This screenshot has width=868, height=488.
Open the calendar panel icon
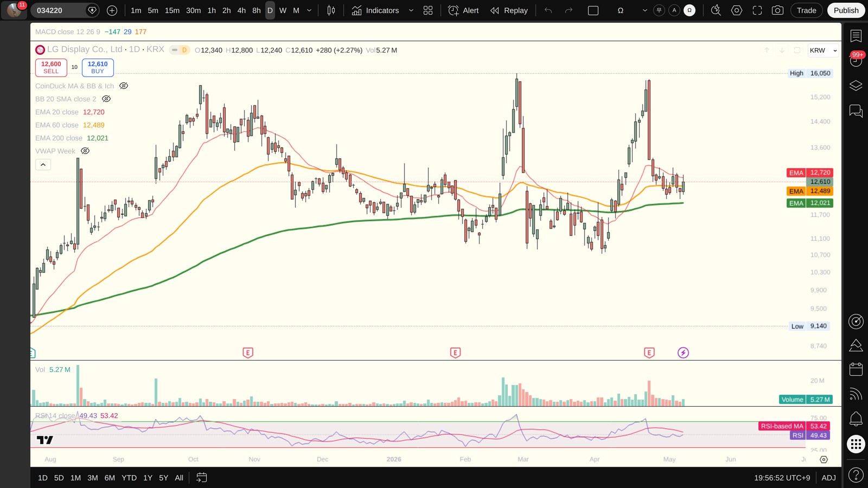(x=856, y=369)
